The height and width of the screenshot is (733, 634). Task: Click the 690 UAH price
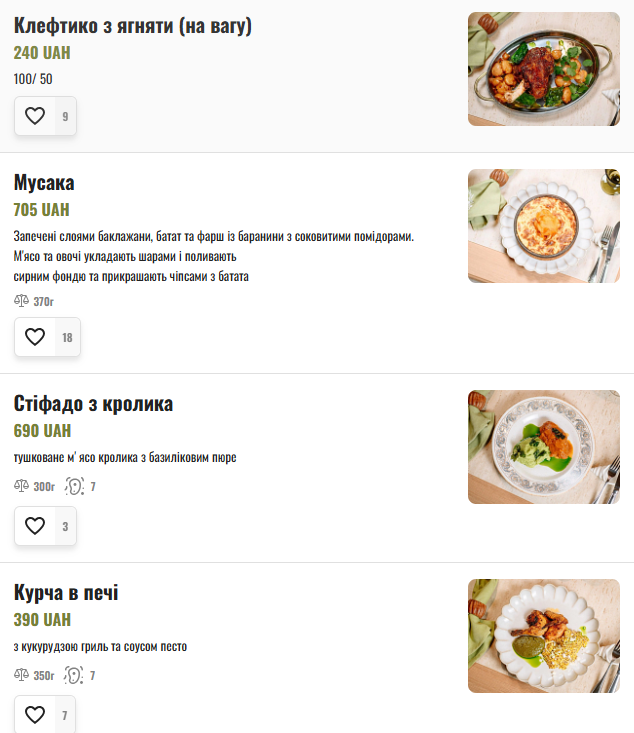coord(42,431)
